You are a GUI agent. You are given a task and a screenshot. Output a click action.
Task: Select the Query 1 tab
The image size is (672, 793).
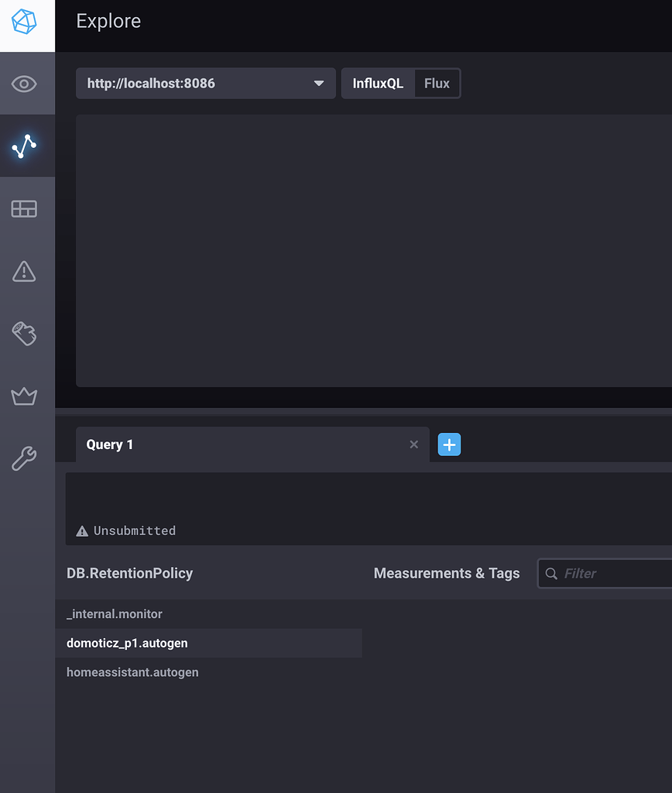pyautogui.click(x=109, y=444)
